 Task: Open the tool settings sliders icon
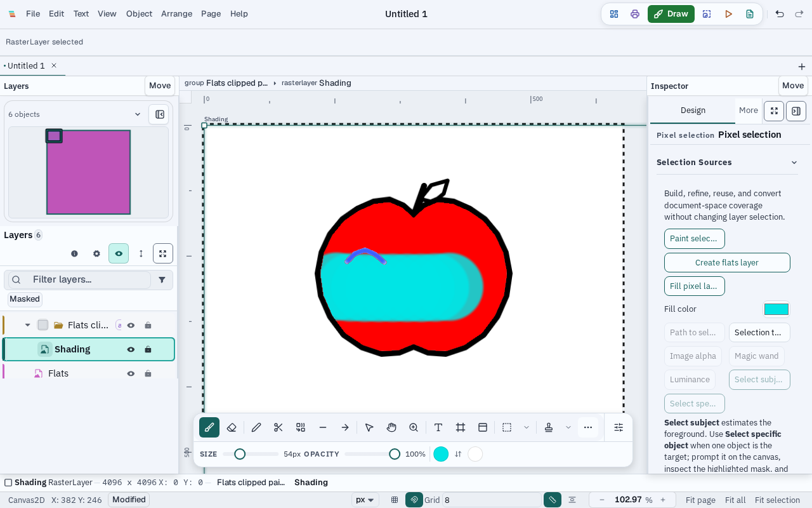coord(619,427)
